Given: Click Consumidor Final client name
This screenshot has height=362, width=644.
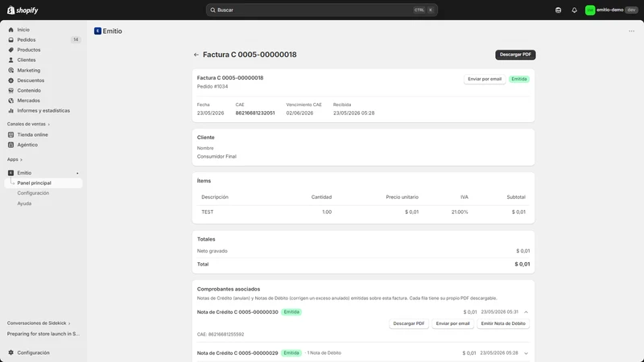Looking at the screenshot, I should coord(217,156).
